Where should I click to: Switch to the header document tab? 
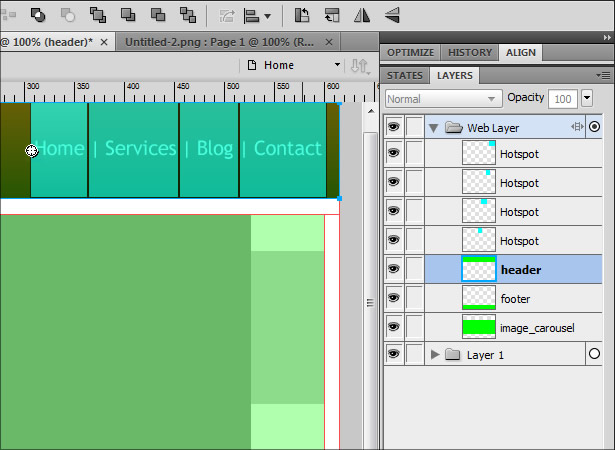47,42
